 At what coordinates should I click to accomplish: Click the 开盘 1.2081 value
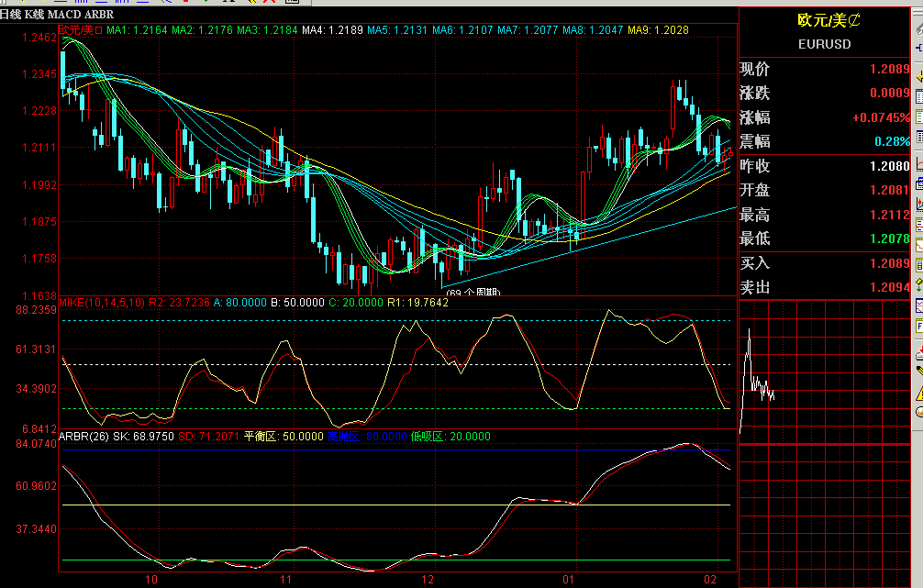[889, 190]
